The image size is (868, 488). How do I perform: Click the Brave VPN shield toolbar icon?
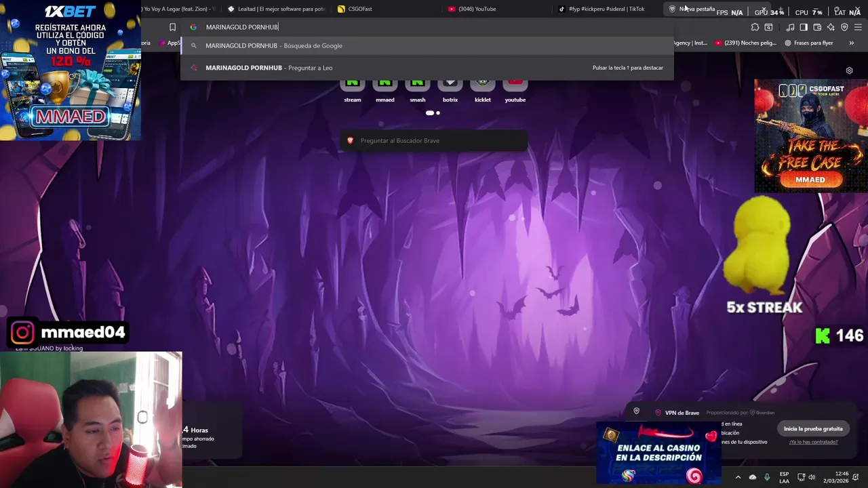(x=844, y=27)
